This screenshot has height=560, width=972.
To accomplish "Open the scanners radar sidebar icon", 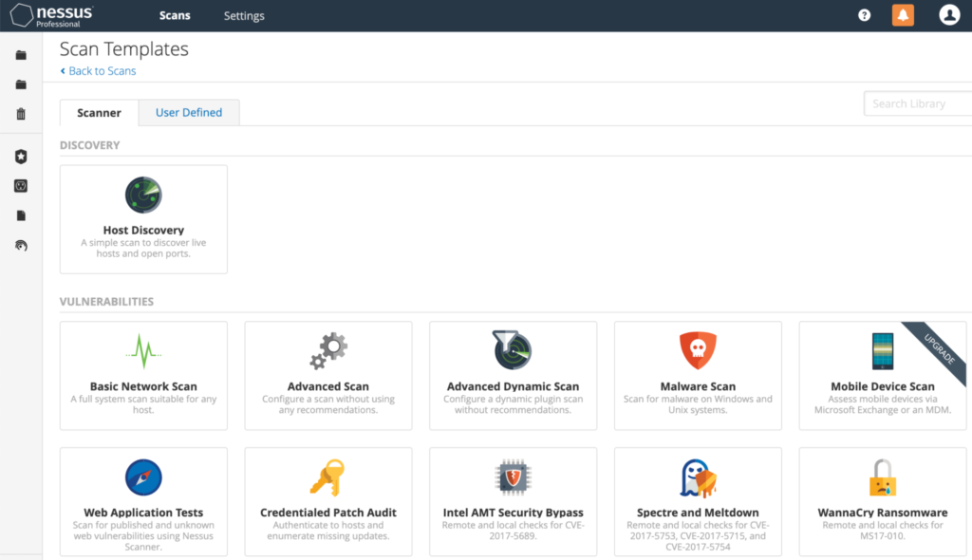I will [x=21, y=246].
